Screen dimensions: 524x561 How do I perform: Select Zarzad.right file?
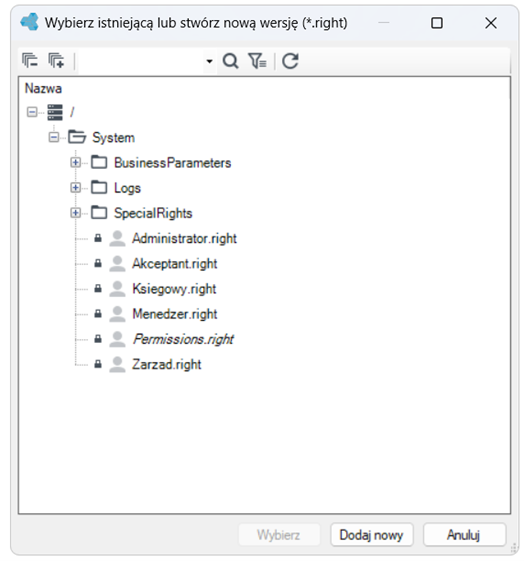click(x=167, y=365)
